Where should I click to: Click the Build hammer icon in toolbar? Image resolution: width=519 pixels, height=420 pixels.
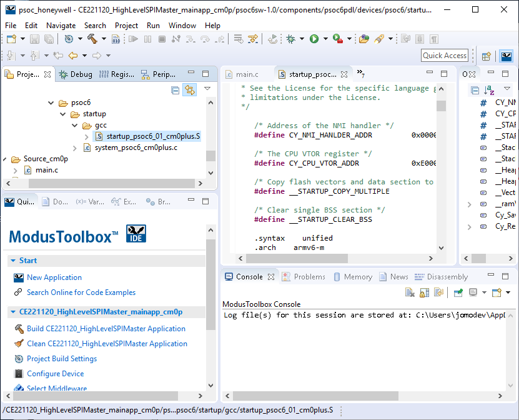[x=92, y=39]
